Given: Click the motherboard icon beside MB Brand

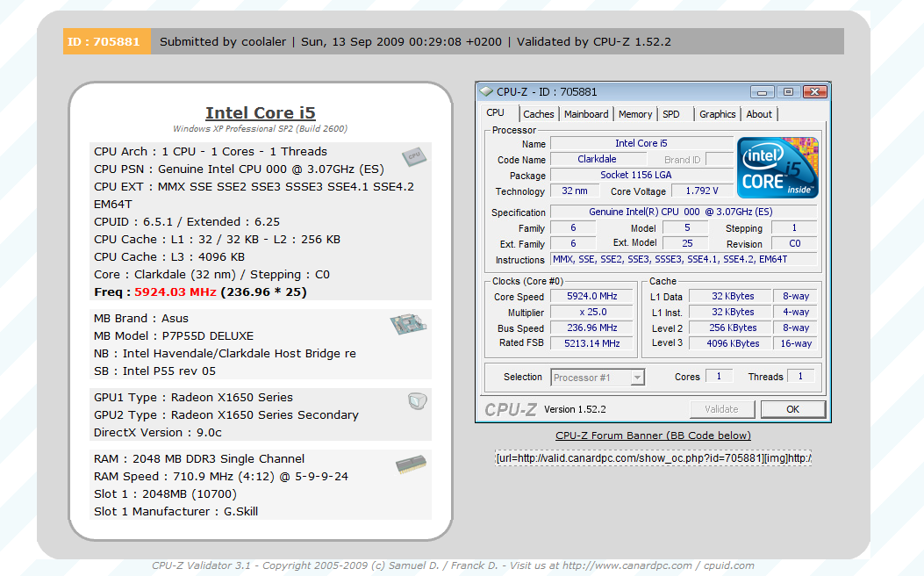Looking at the screenshot, I should coord(408,324).
